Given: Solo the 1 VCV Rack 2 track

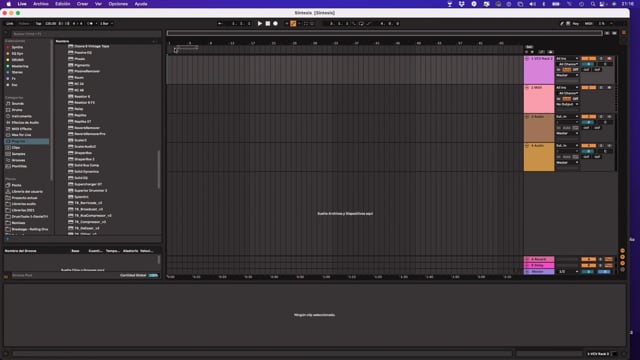Looking at the screenshot, I should point(601,59).
